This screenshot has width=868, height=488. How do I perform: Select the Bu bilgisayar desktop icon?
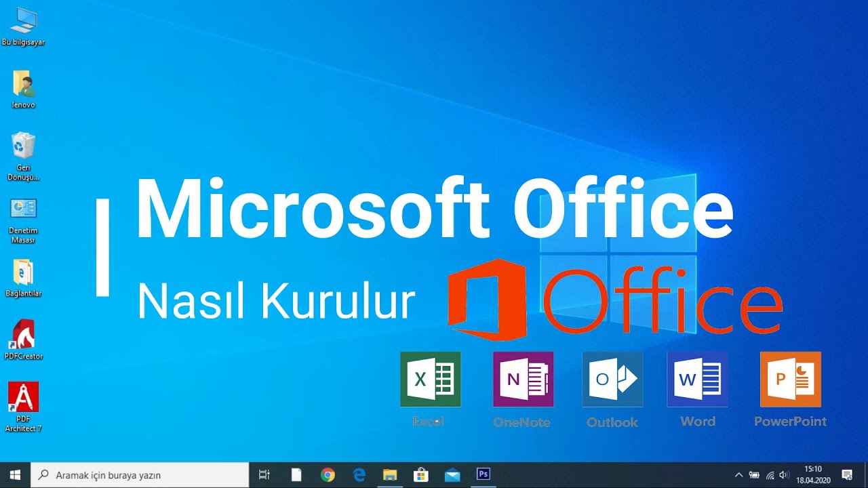[x=23, y=26]
